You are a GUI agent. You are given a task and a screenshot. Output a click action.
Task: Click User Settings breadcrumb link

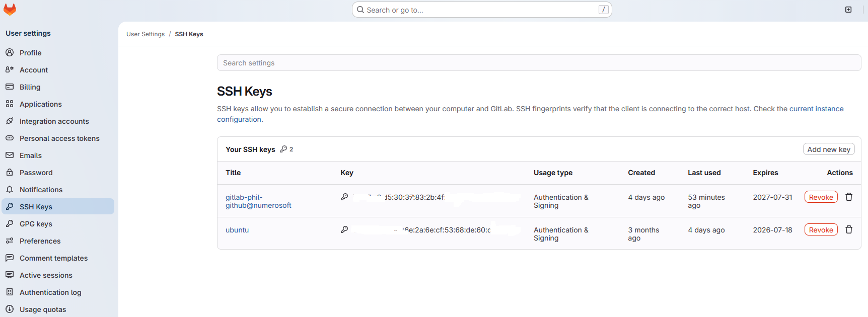pos(146,34)
